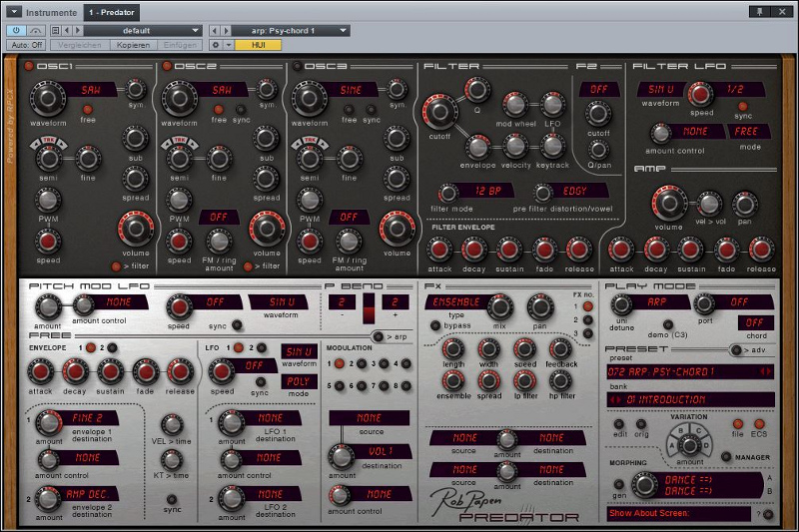Click the OSC1 waveform knob

(47, 99)
